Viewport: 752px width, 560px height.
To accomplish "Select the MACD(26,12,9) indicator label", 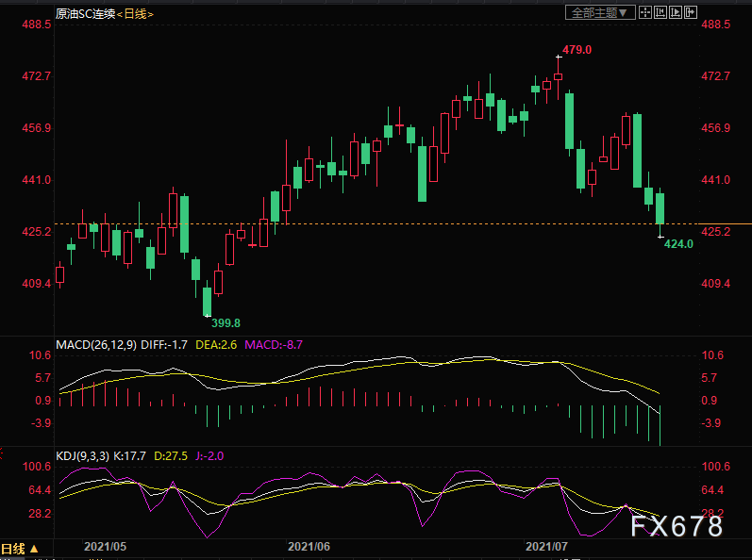I will (96, 345).
